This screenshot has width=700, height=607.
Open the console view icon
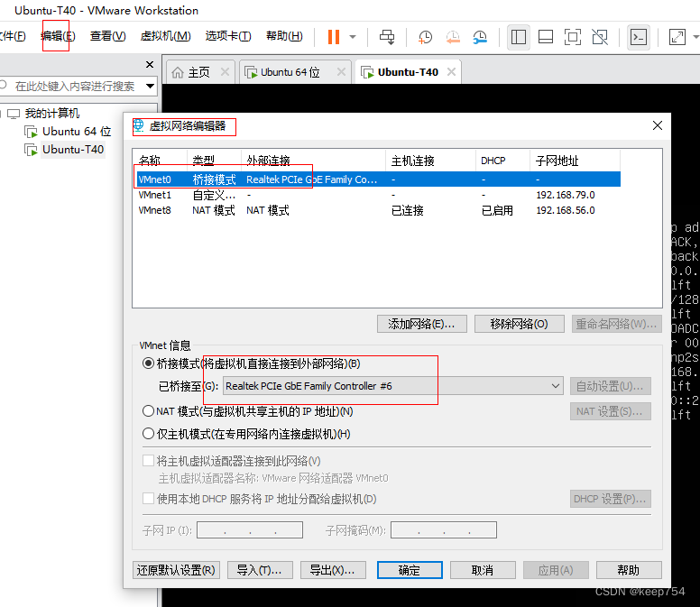pyautogui.click(x=639, y=37)
